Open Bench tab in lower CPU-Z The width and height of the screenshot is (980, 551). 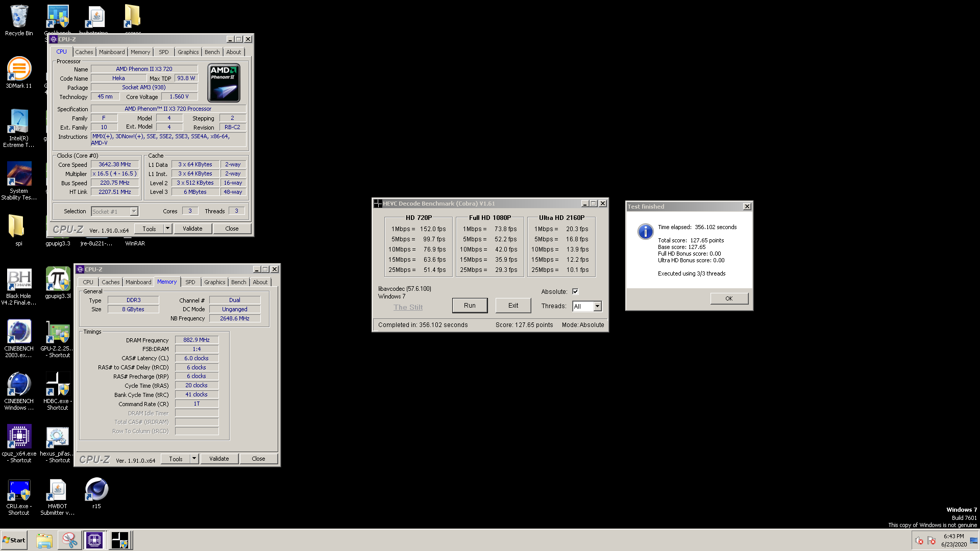(x=238, y=282)
